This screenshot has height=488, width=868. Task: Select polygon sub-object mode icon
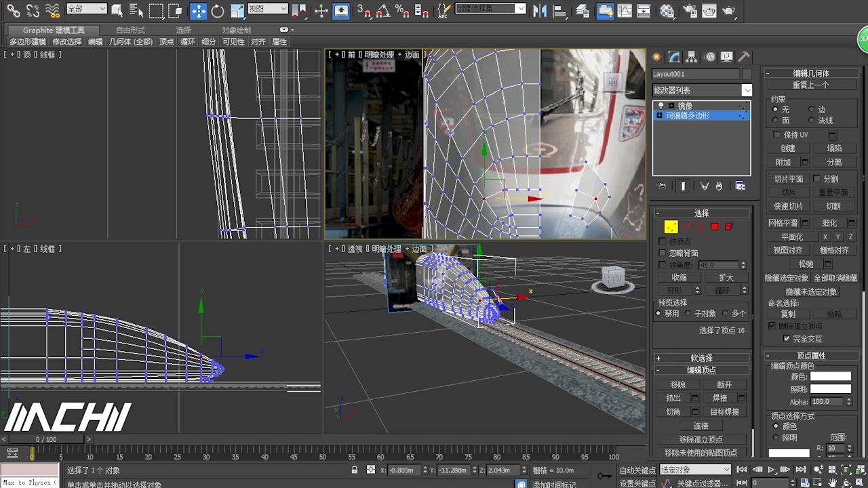[x=714, y=226]
